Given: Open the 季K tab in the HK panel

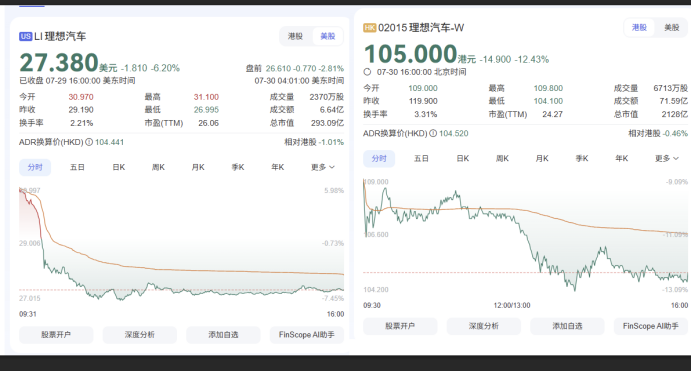Looking at the screenshot, I should (x=582, y=158).
